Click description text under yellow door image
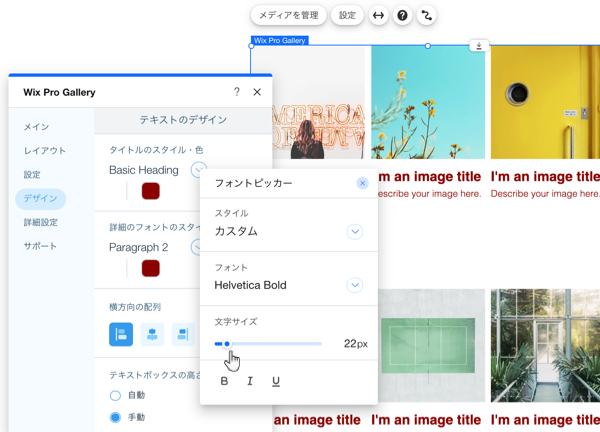The height and width of the screenshot is (432, 600). [x=545, y=194]
